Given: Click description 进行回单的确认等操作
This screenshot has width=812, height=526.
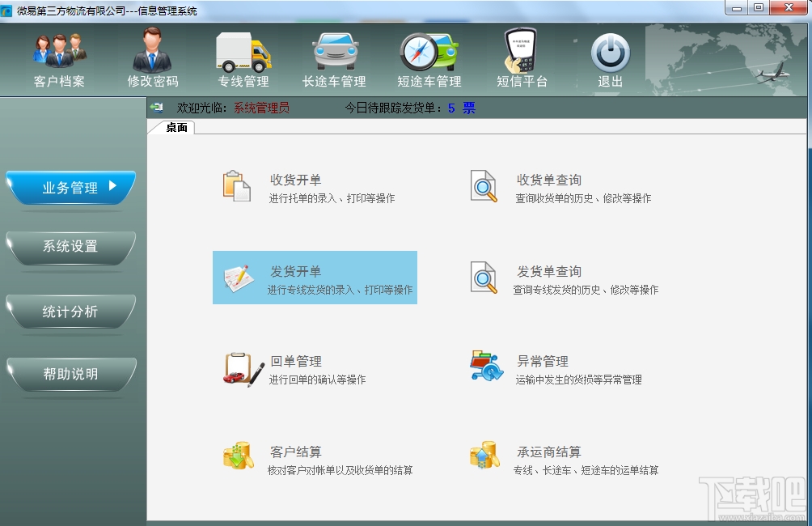Looking at the screenshot, I should (x=318, y=380).
